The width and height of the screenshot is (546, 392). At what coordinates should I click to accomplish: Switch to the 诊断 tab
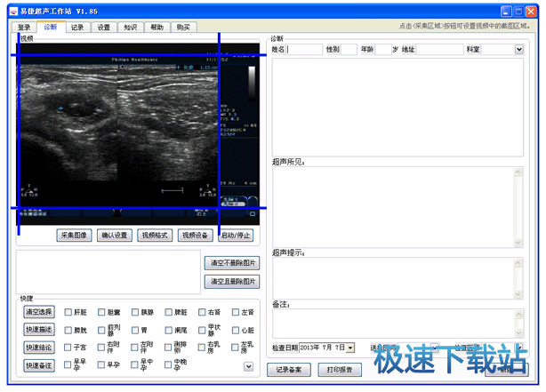tap(51, 27)
